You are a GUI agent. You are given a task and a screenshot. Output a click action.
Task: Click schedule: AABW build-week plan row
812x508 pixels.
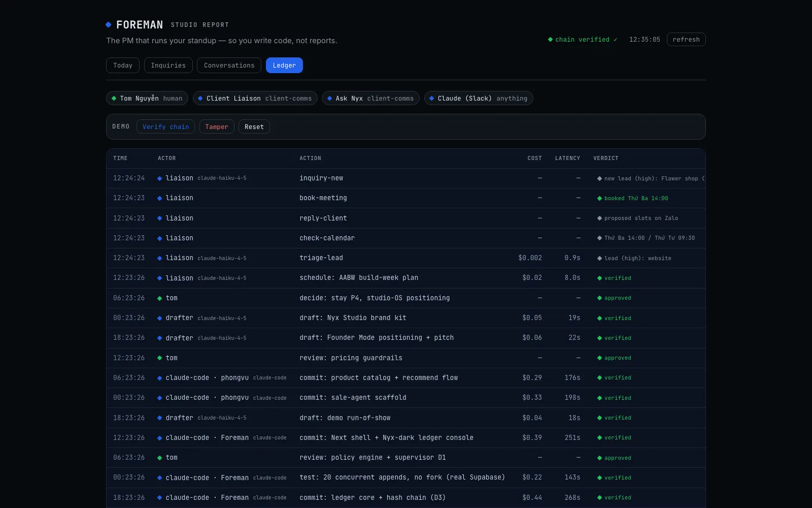[406, 278]
